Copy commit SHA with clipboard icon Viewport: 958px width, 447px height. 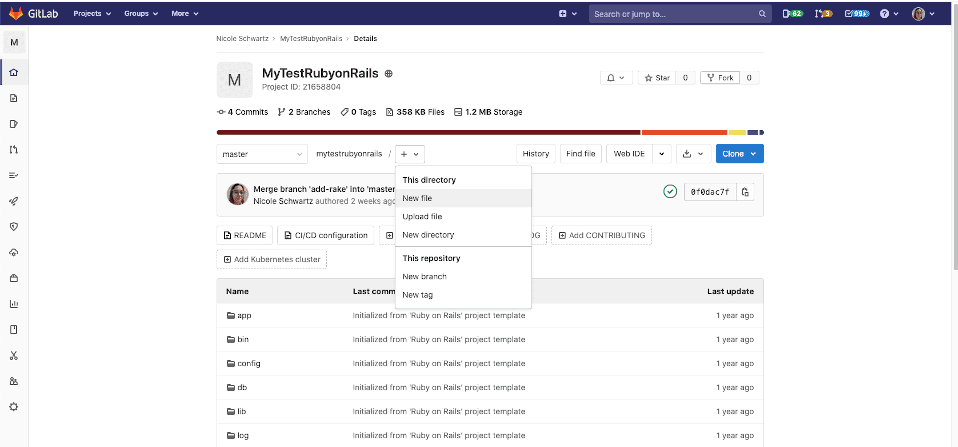click(x=745, y=191)
